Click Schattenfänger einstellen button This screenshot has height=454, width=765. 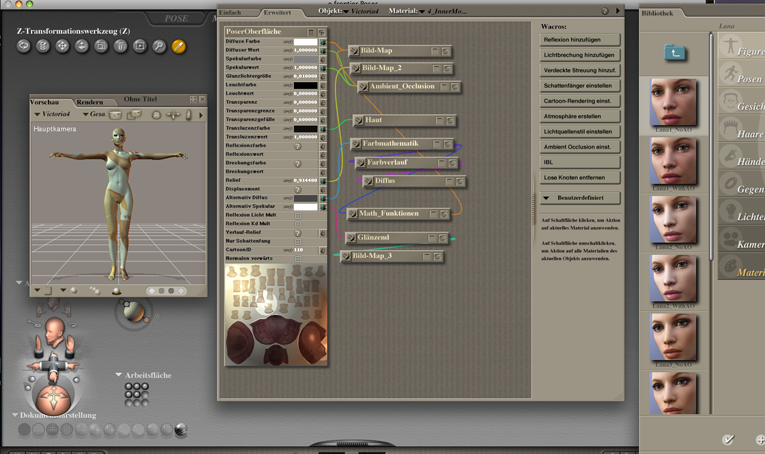coord(580,86)
